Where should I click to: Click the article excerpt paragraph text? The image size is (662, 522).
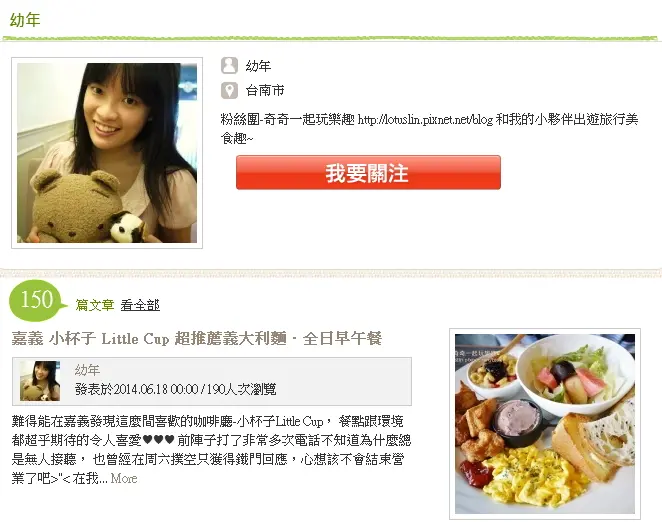pyautogui.click(x=211, y=450)
